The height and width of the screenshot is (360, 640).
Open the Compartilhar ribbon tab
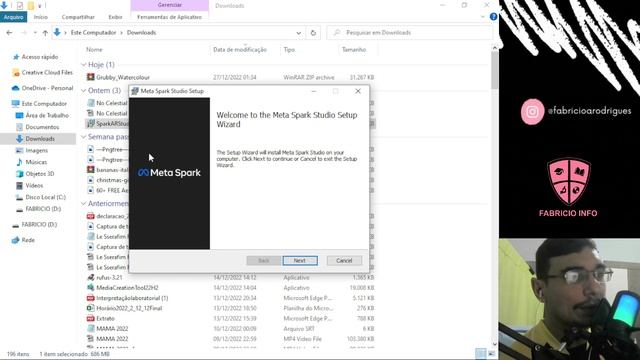coord(78,17)
